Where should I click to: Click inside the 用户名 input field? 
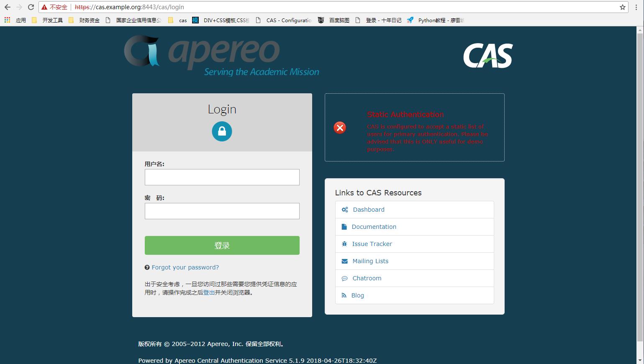(222, 177)
